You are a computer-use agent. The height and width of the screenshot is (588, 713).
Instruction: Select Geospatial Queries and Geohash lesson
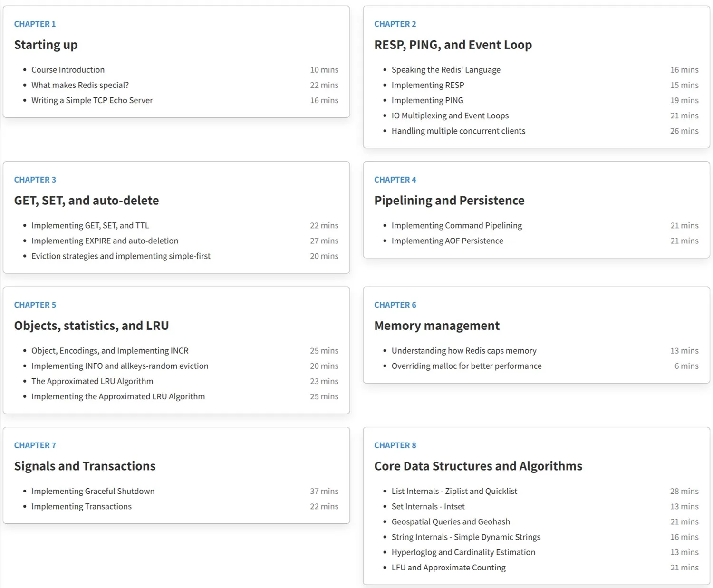(x=451, y=521)
